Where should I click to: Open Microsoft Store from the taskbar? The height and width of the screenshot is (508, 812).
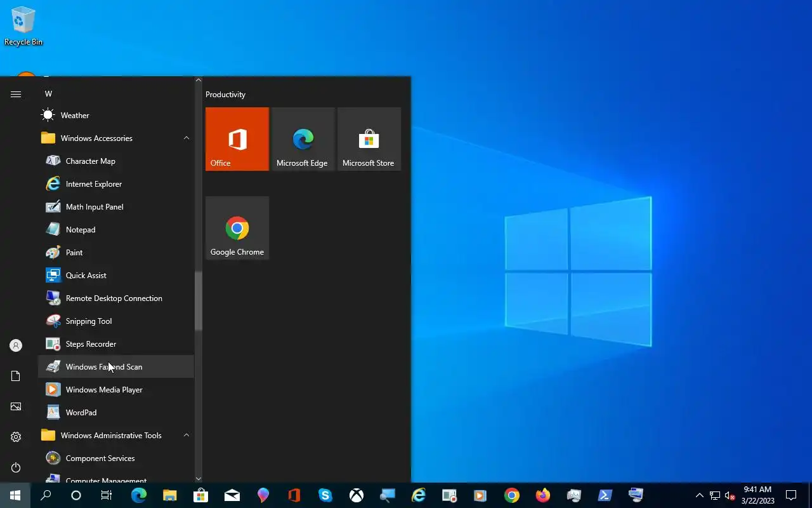tap(201, 495)
